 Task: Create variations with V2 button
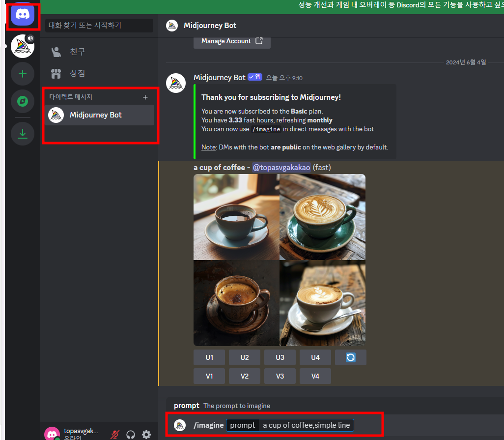click(x=245, y=376)
